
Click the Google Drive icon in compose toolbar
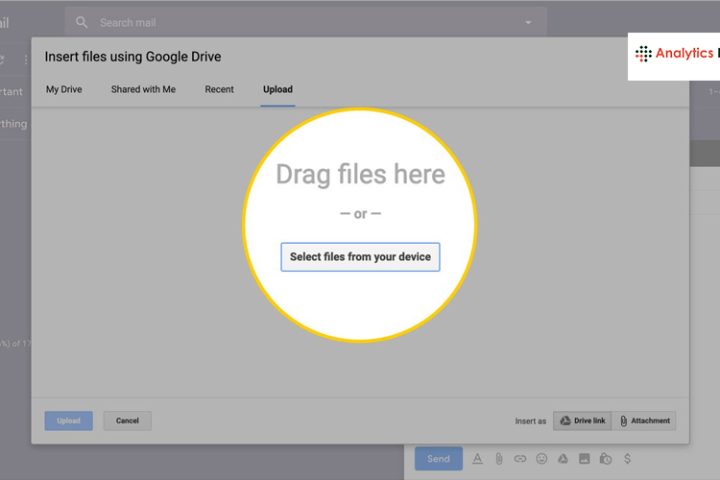pyautogui.click(x=563, y=459)
